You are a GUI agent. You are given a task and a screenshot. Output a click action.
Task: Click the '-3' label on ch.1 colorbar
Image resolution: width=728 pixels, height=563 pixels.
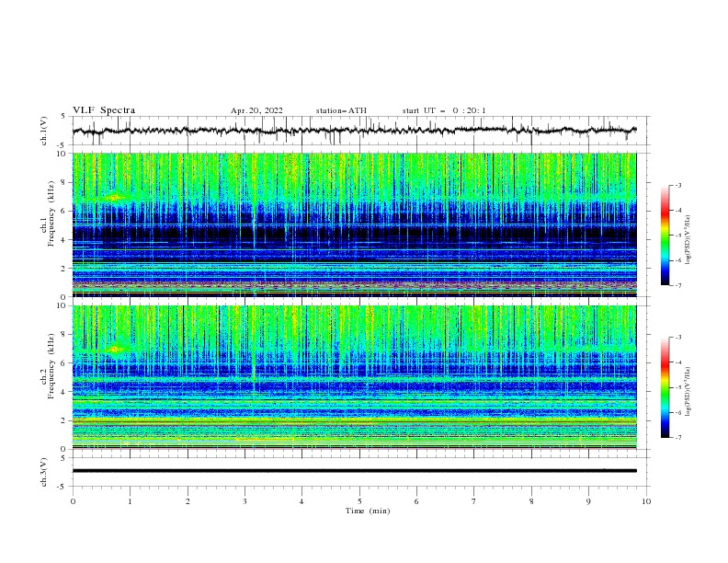(677, 185)
